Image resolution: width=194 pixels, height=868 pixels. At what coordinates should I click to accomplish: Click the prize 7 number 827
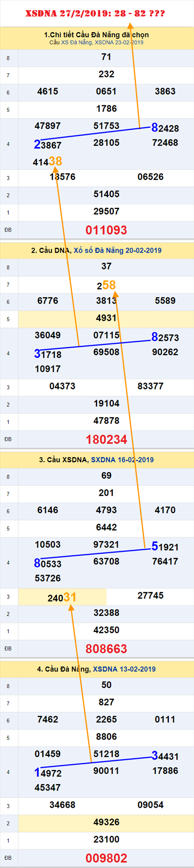click(106, 702)
